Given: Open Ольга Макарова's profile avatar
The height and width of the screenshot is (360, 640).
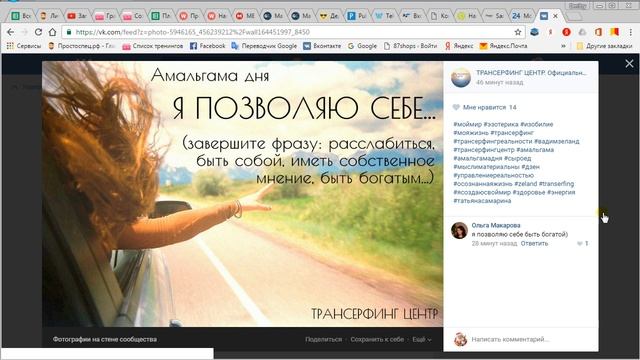Looking at the screenshot, I should click(459, 231).
